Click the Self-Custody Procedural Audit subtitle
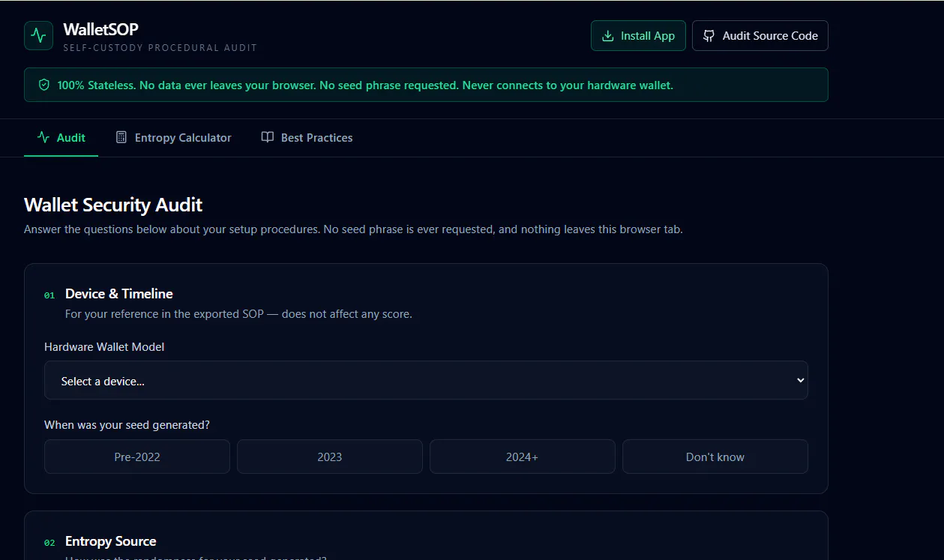Screen dimensions: 944x560 tap(160, 48)
